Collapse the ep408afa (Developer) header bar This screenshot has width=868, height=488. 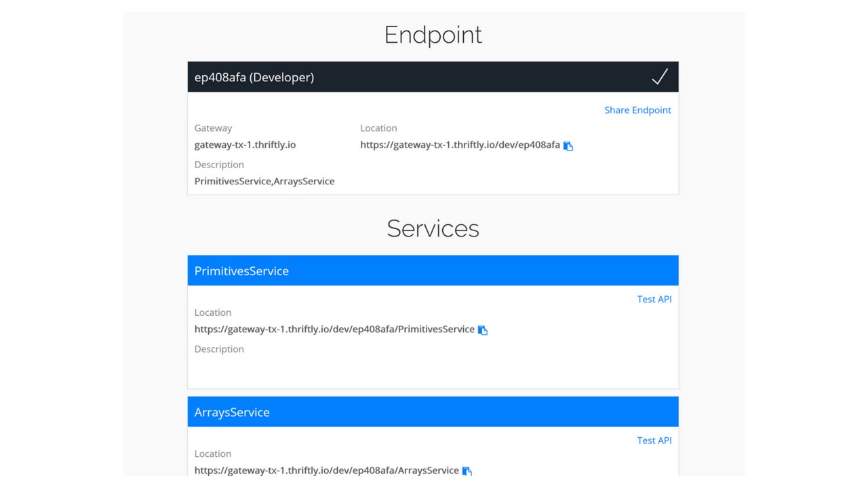[407, 77]
